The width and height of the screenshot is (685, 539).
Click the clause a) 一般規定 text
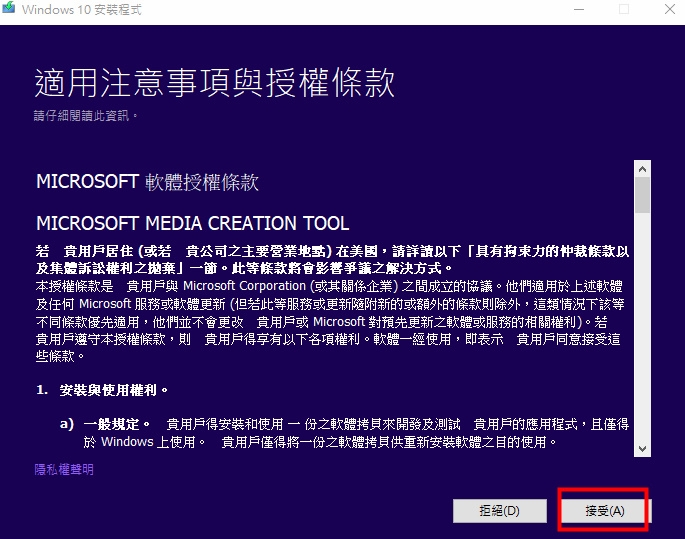click(104, 424)
